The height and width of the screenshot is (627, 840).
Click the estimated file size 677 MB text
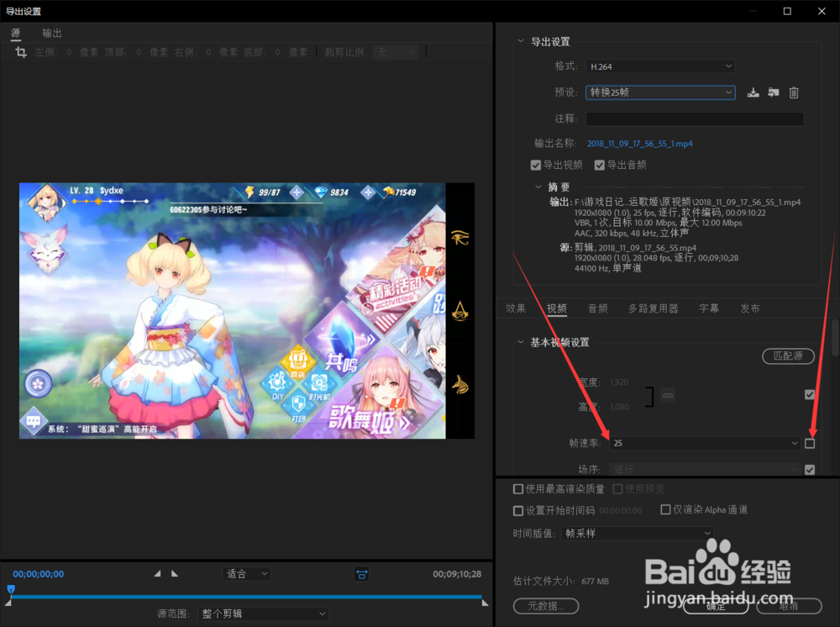[596, 581]
